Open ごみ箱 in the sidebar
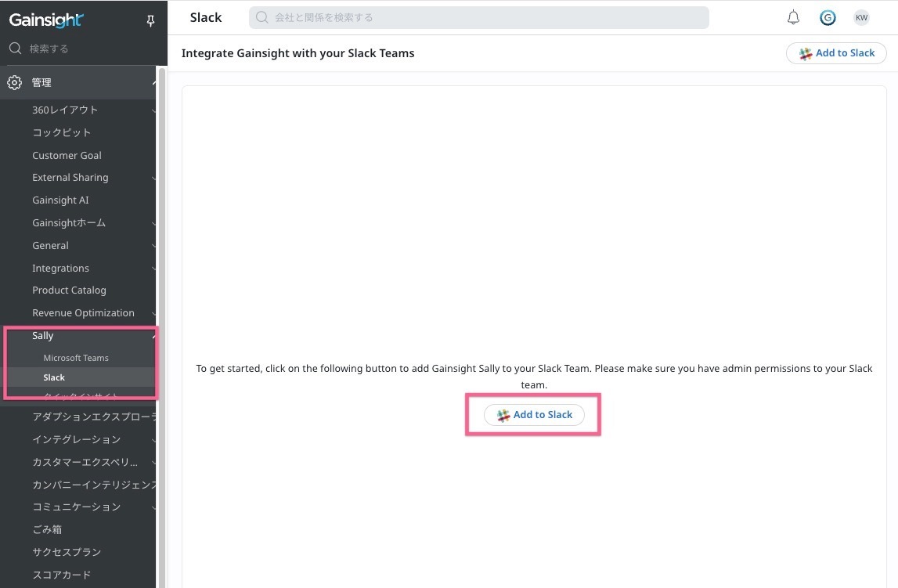 [47, 529]
